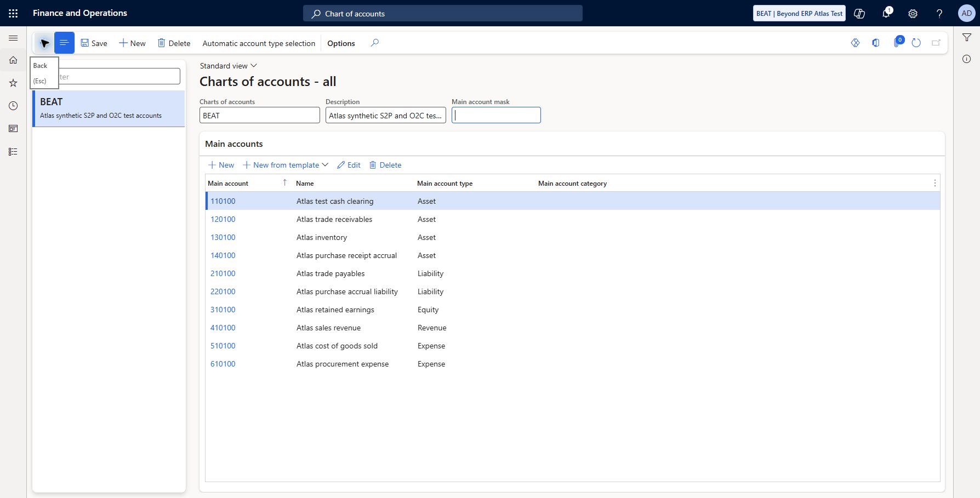The width and height of the screenshot is (980, 498).
Task: Expand the left navigation hamburger menu
Action: [x=13, y=38]
